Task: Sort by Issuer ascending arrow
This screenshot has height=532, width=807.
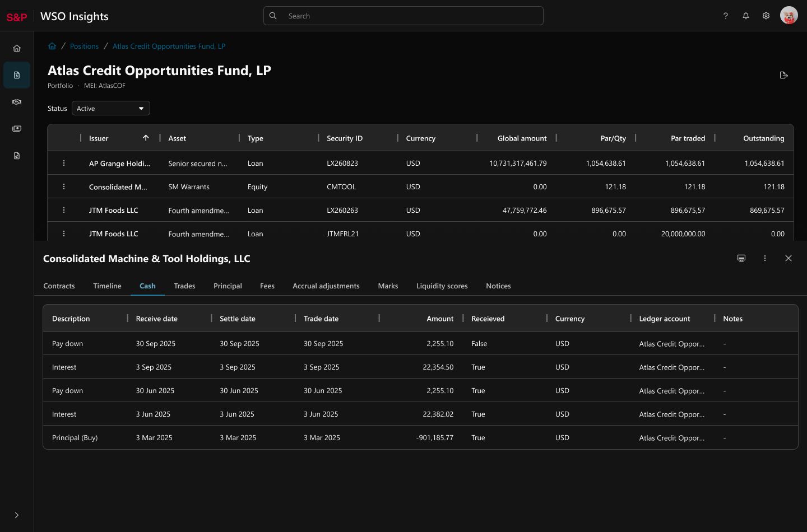Action: [146, 138]
